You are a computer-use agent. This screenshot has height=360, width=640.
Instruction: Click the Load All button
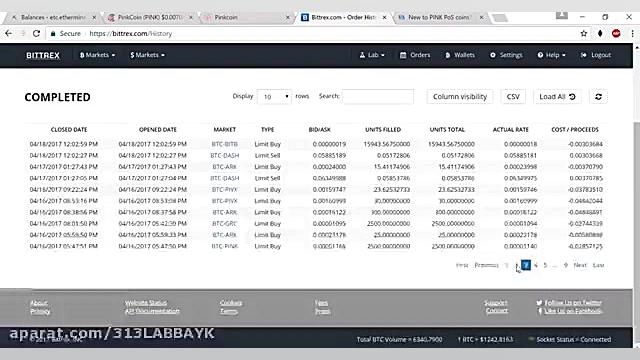tap(557, 97)
